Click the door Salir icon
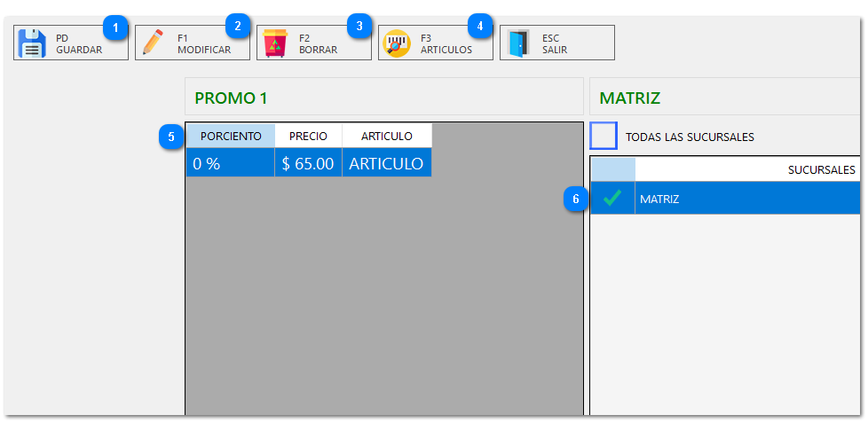This screenshot has height=423, width=868. click(x=518, y=43)
